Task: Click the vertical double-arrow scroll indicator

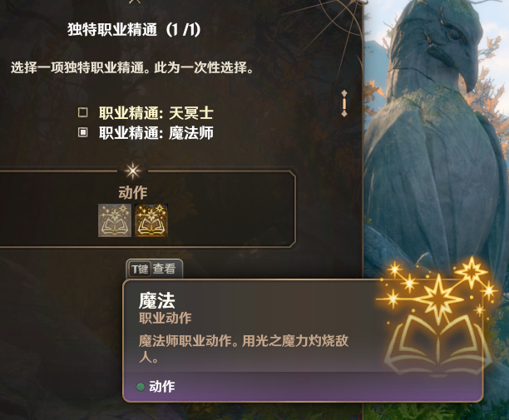Action: pyautogui.click(x=344, y=103)
